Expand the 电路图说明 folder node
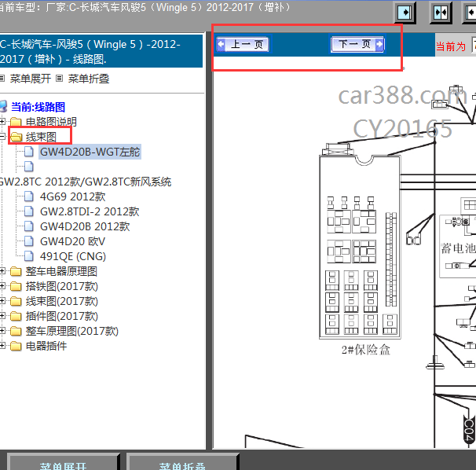The height and width of the screenshot is (470, 476). pyautogui.click(x=2, y=122)
